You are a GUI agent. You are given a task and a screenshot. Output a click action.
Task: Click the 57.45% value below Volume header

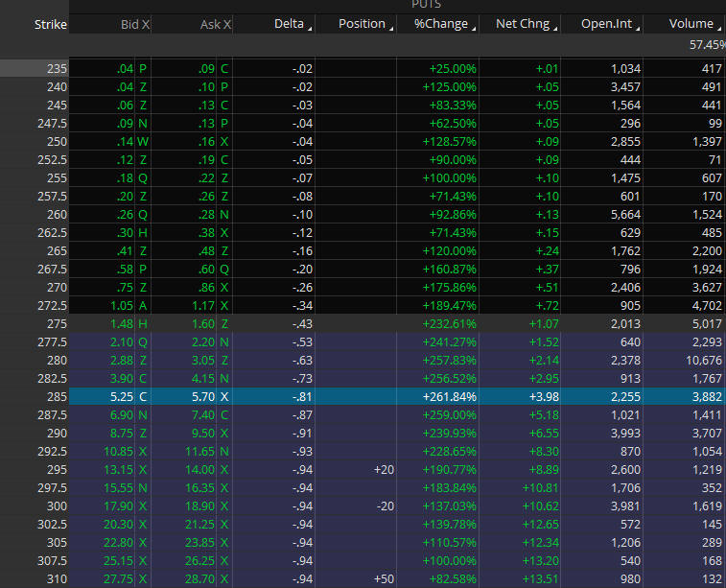706,45
